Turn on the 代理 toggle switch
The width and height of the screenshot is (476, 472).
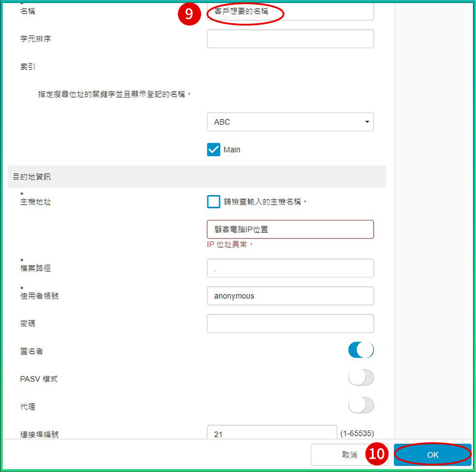click(361, 405)
